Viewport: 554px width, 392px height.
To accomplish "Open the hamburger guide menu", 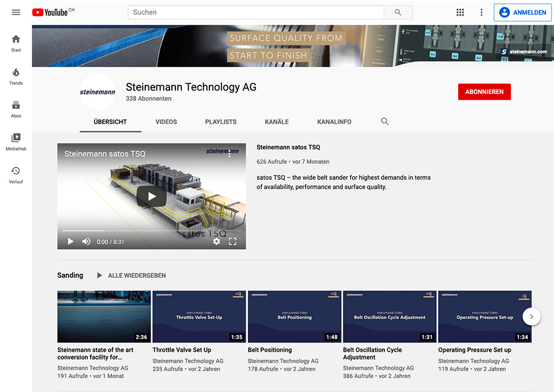I will [x=16, y=12].
